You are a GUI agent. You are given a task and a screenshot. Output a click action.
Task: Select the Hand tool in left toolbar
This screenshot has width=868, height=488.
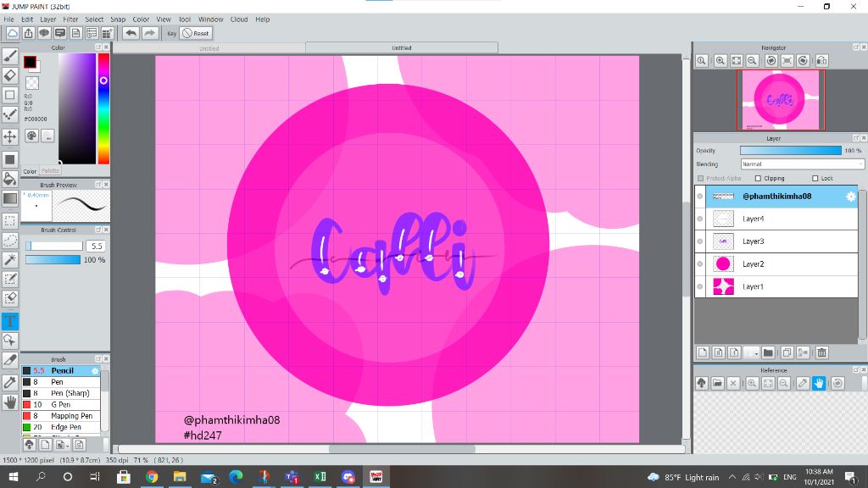(10, 402)
